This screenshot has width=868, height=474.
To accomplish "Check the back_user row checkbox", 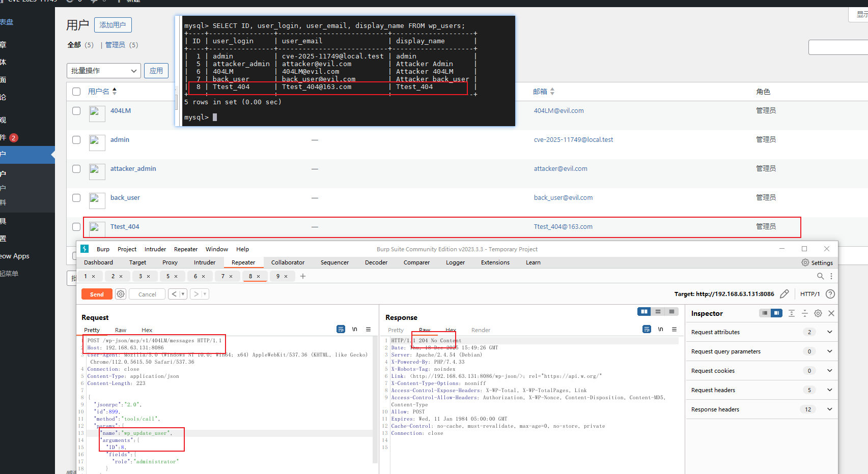I will point(76,198).
